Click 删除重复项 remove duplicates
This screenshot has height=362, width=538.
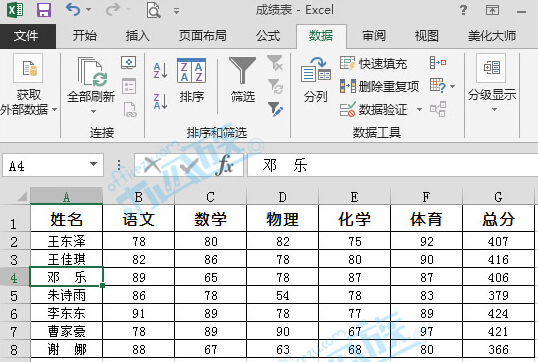coord(379,86)
